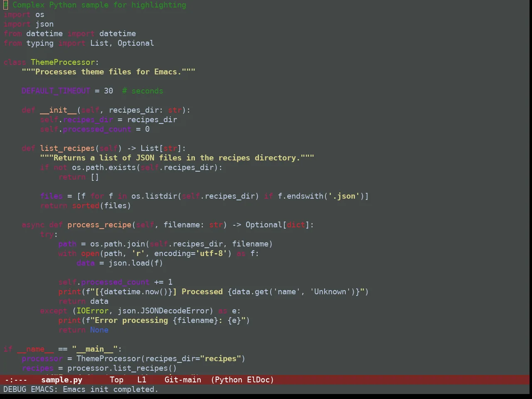The width and height of the screenshot is (532, 399).
Task: Click __name__ in the main guard
Action: pyautogui.click(x=35, y=349)
